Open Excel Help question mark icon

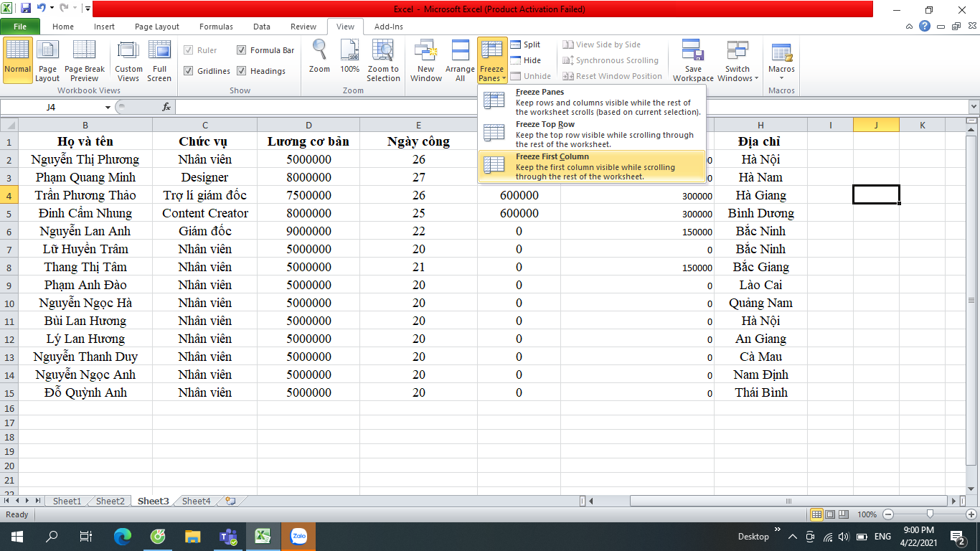pyautogui.click(x=925, y=27)
